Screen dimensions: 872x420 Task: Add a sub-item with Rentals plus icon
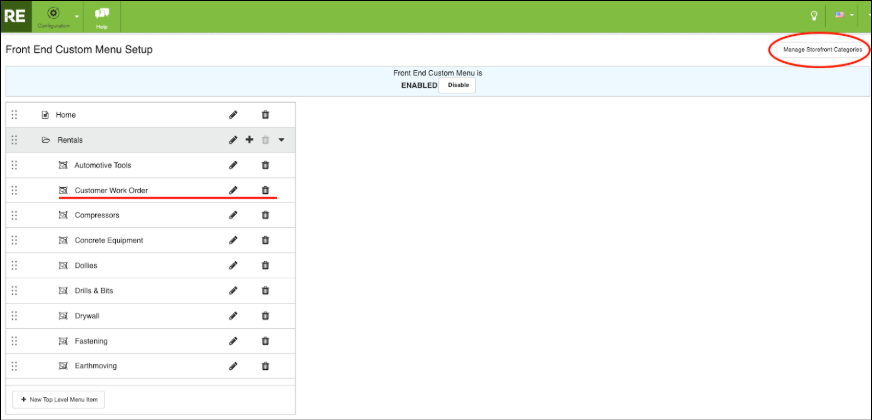[x=249, y=140]
